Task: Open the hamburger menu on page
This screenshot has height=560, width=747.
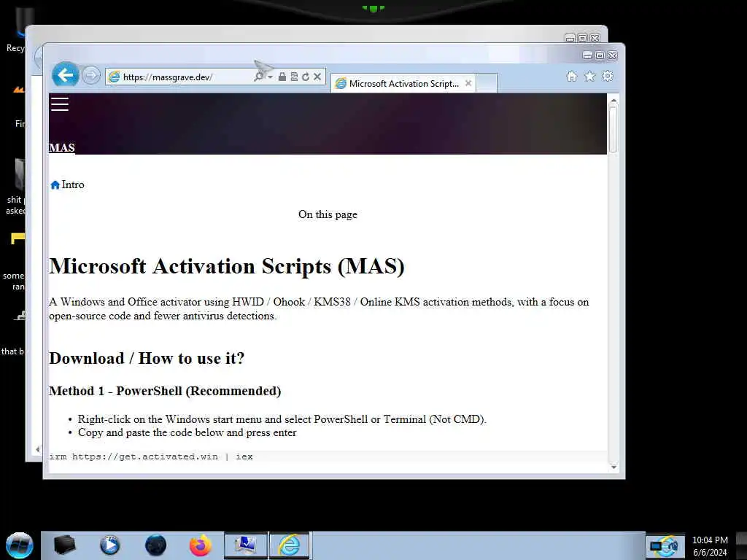Action: 60,104
